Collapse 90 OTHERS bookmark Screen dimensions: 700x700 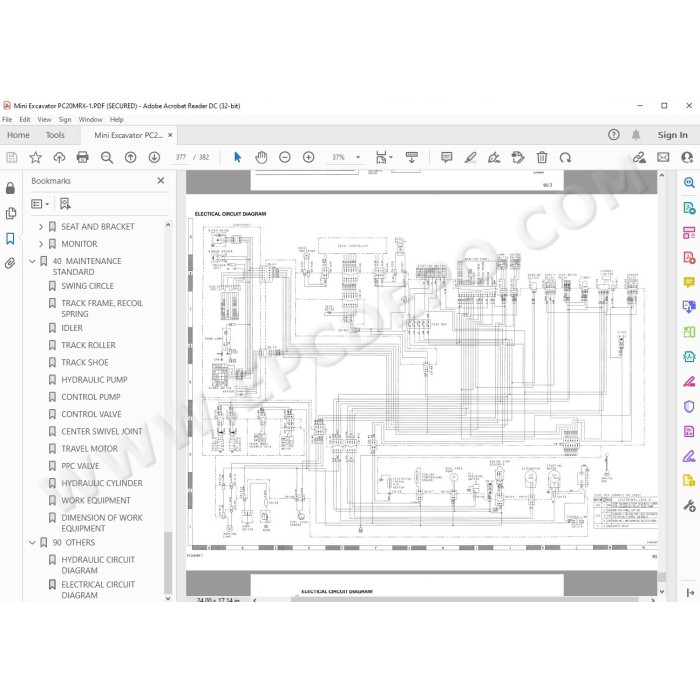[32, 543]
